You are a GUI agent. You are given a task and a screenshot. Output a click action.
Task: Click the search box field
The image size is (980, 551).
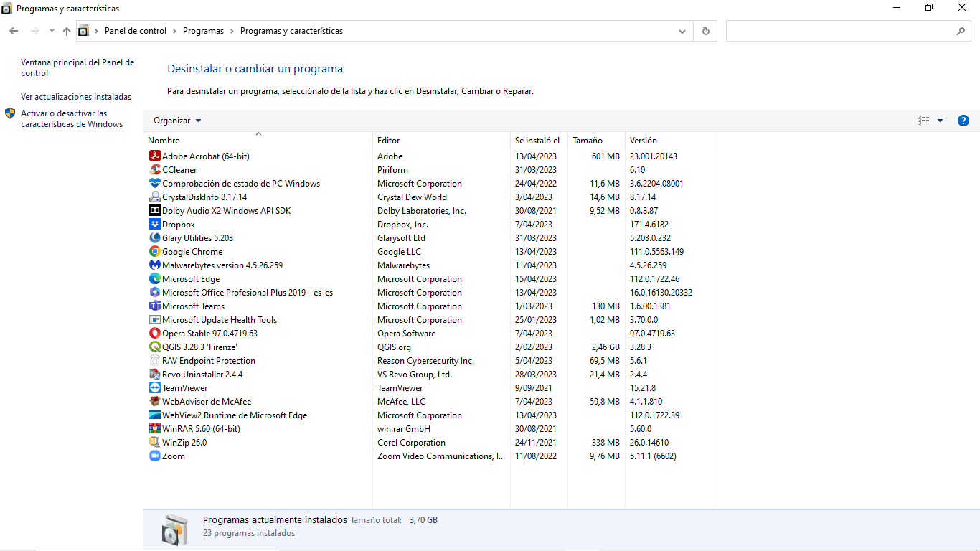click(x=839, y=31)
